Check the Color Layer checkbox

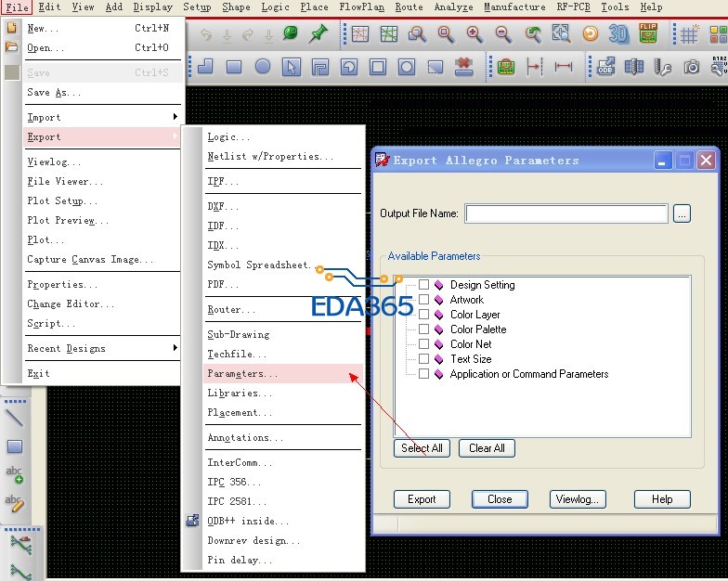click(x=423, y=314)
